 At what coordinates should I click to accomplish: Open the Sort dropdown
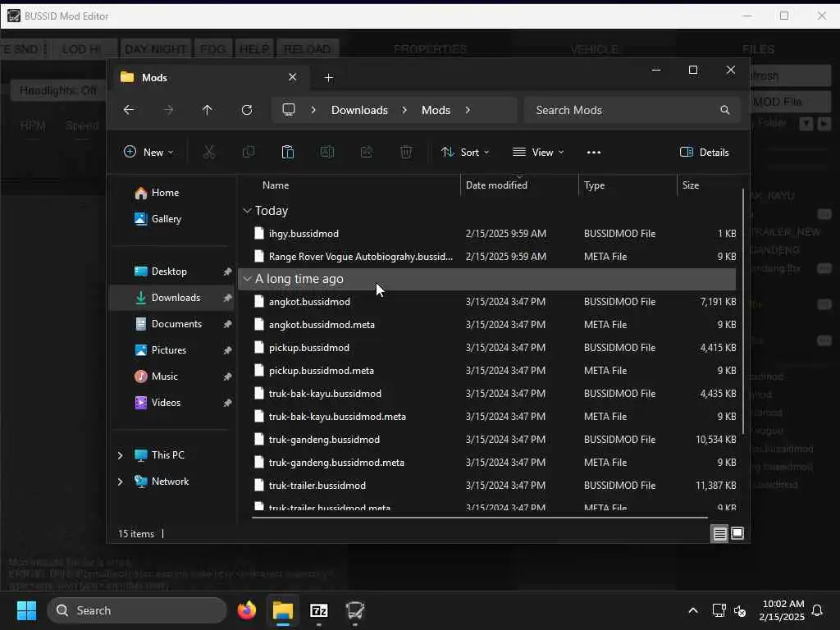point(465,152)
